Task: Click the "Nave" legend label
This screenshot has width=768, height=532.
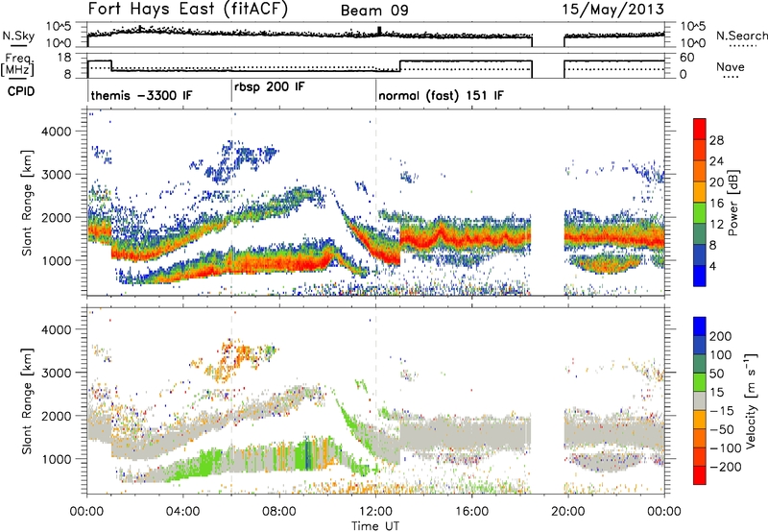Action: (x=731, y=66)
